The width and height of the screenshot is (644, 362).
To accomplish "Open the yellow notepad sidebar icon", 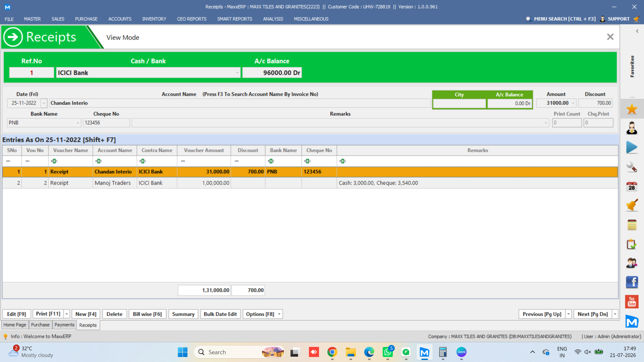I will point(632,225).
